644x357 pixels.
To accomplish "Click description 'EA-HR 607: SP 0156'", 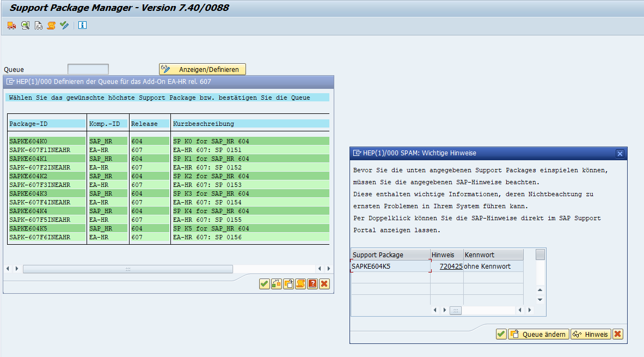I will [x=207, y=237].
